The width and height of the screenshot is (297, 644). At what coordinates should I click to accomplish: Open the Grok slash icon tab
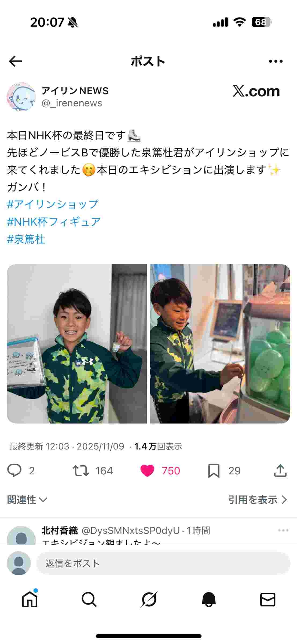[149, 599]
